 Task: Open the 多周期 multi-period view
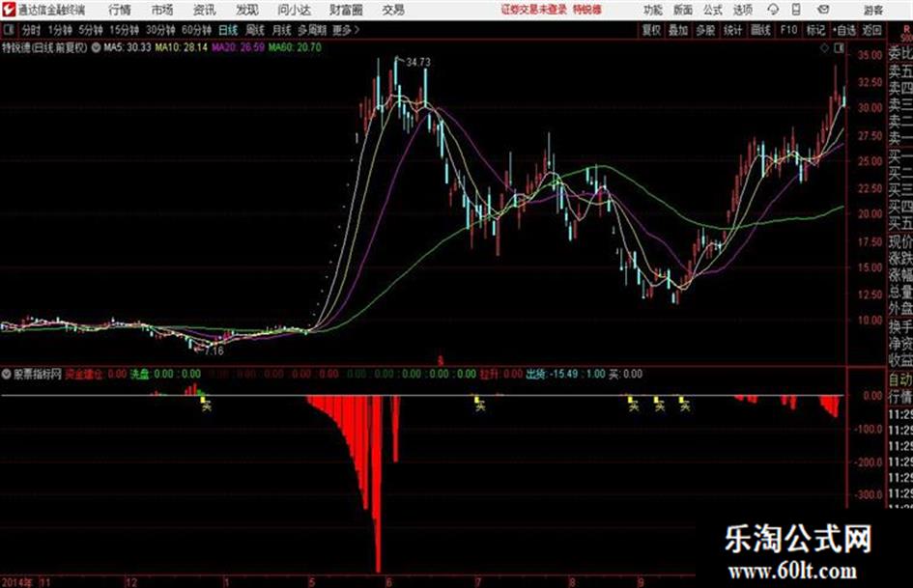pyautogui.click(x=312, y=30)
